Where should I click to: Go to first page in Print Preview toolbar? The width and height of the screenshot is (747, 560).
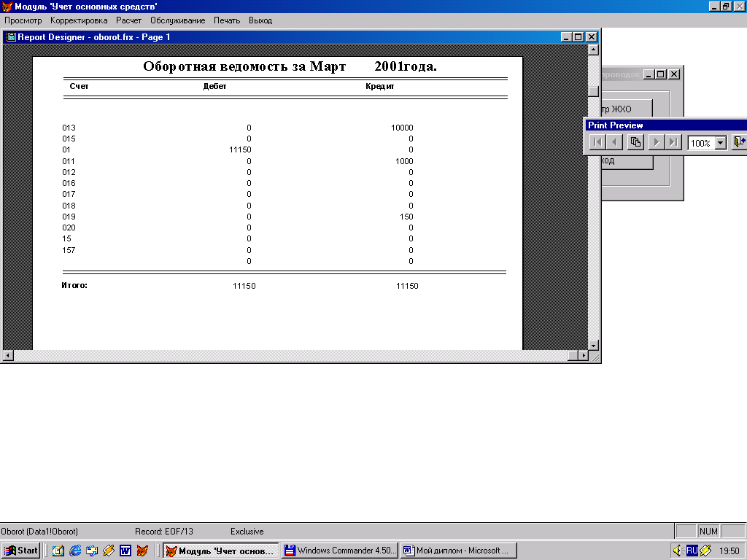coord(597,142)
